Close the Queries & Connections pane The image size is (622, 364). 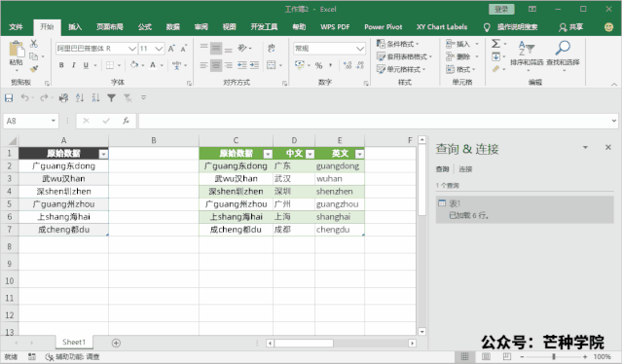point(608,147)
